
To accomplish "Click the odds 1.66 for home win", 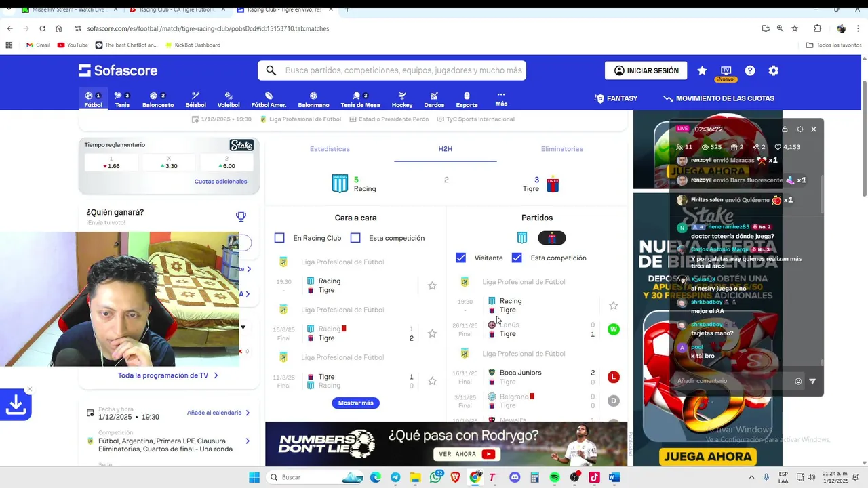I will (x=111, y=163).
